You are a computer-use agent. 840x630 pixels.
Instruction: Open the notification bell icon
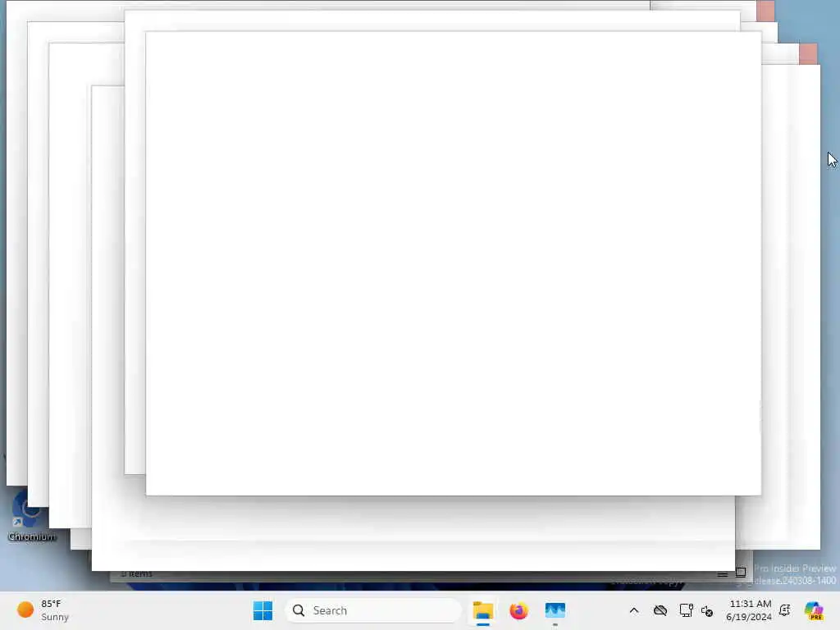click(x=785, y=610)
